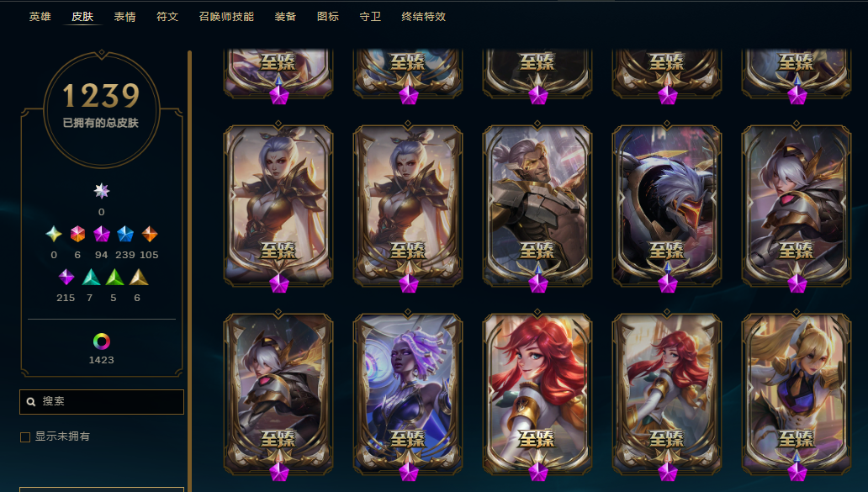Click the teal pyramid icon above 7
This screenshot has height=492, width=868.
pyautogui.click(x=91, y=278)
